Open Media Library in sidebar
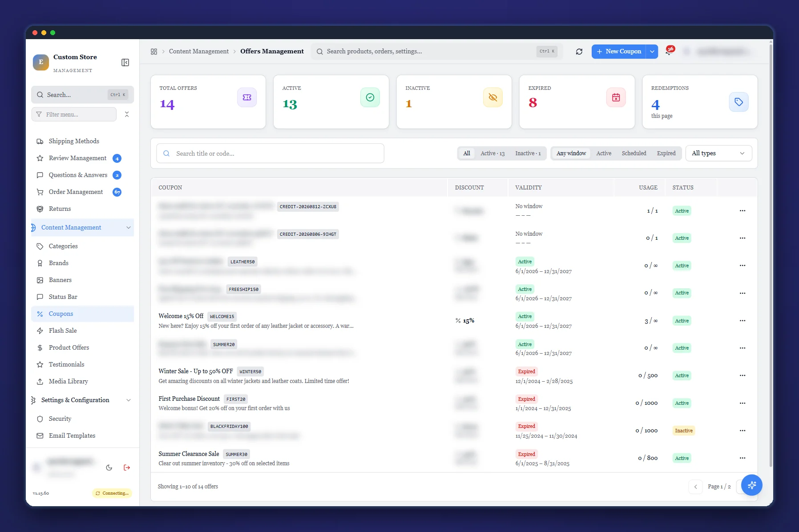The image size is (799, 532). 83,382
